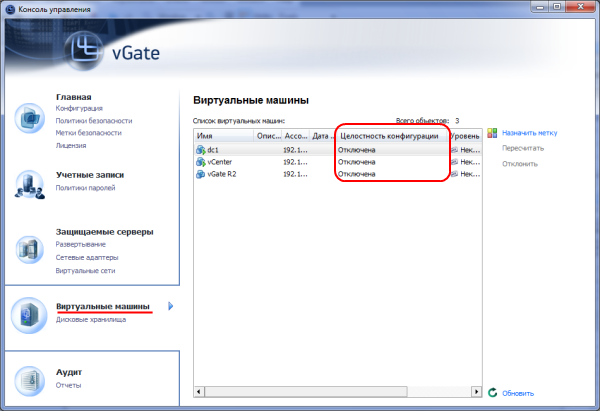Image resolution: width=600 pixels, height=411 pixels.
Task: Open Сетевые адаптеры in the sidebar
Action: click(x=85, y=258)
